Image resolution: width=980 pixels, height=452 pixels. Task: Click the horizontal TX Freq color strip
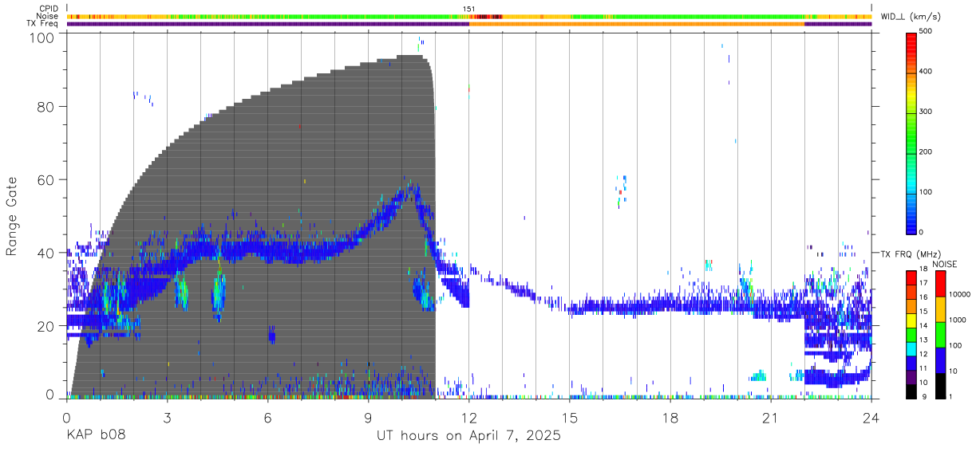pyautogui.click(x=469, y=24)
